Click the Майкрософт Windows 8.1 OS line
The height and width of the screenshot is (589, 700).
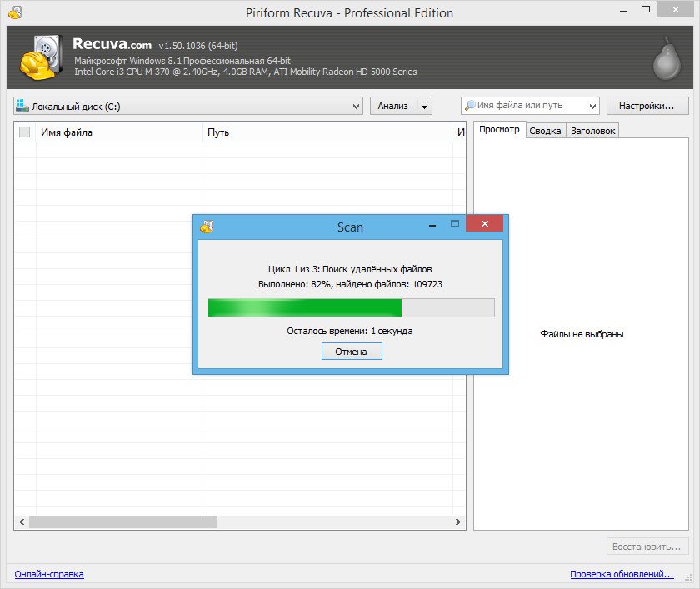182,61
